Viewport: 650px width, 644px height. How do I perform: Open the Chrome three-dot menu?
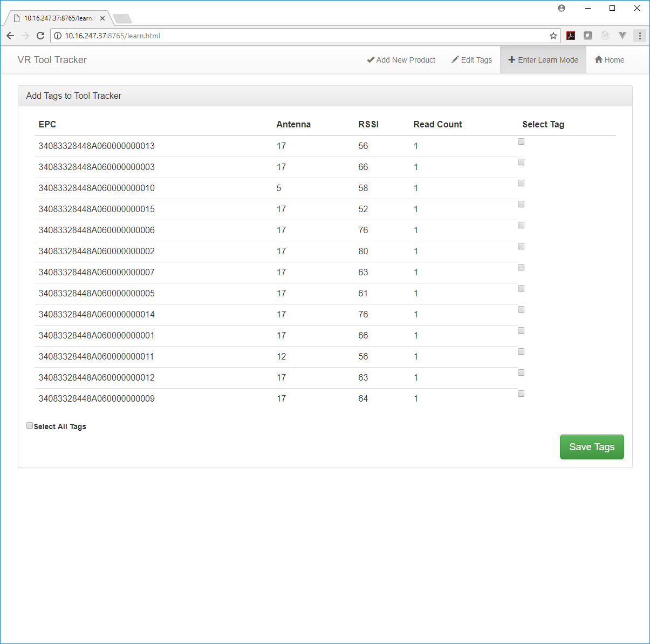point(640,36)
